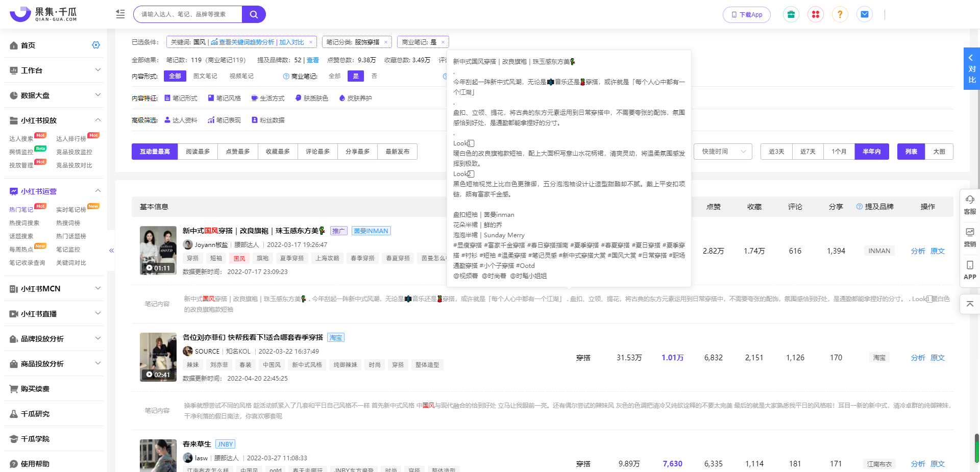Open the green briefcase icon in header
Viewport: 980px width, 472px height.
(x=791, y=14)
